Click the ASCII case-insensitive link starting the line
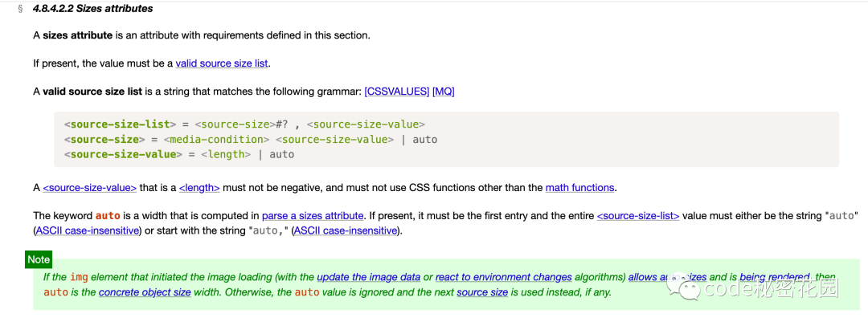 click(x=87, y=230)
